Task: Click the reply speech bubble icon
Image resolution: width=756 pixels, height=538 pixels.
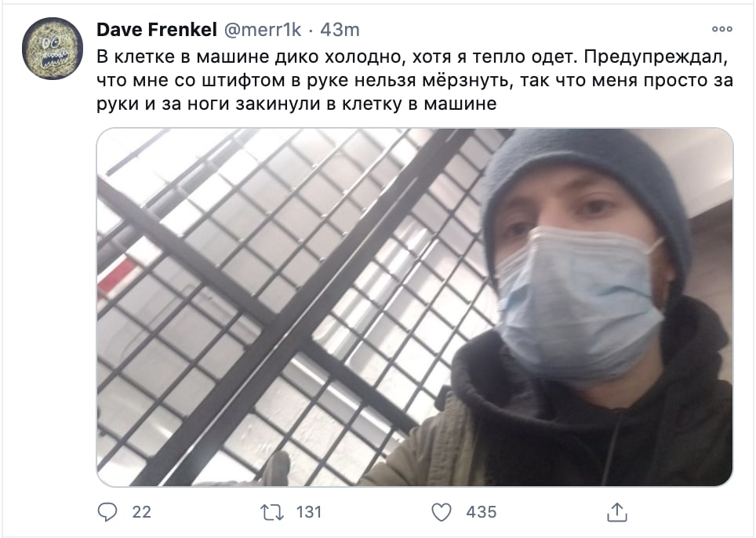Action: [x=107, y=512]
